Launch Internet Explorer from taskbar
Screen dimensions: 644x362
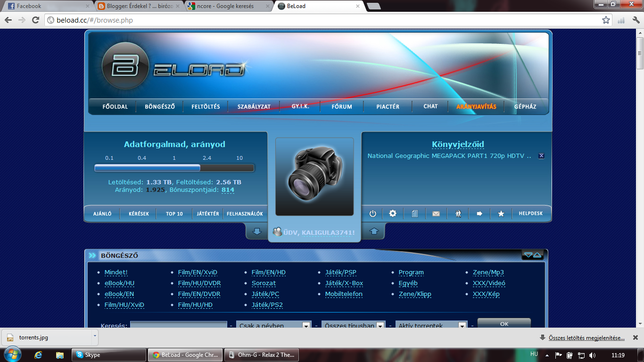point(39,355)
